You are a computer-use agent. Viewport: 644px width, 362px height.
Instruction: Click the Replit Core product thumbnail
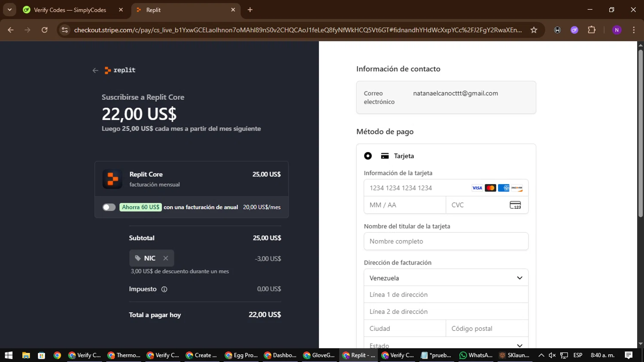(112, 179)
